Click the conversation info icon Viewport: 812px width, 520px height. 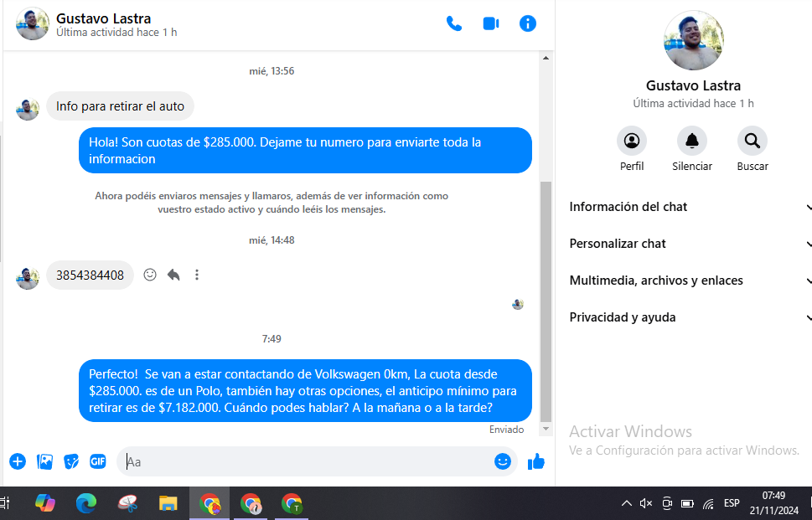tap(528, 23)
